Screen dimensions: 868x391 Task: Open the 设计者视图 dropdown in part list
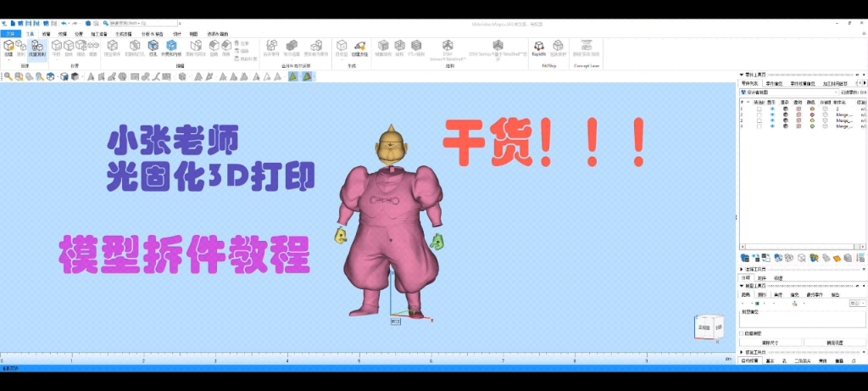coord(789,92)
